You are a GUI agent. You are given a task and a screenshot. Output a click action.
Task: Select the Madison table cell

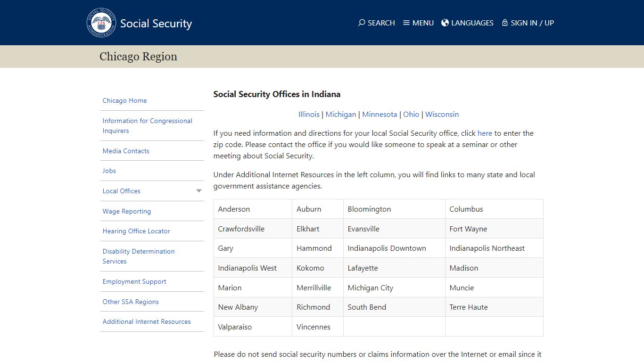(494, 268)
